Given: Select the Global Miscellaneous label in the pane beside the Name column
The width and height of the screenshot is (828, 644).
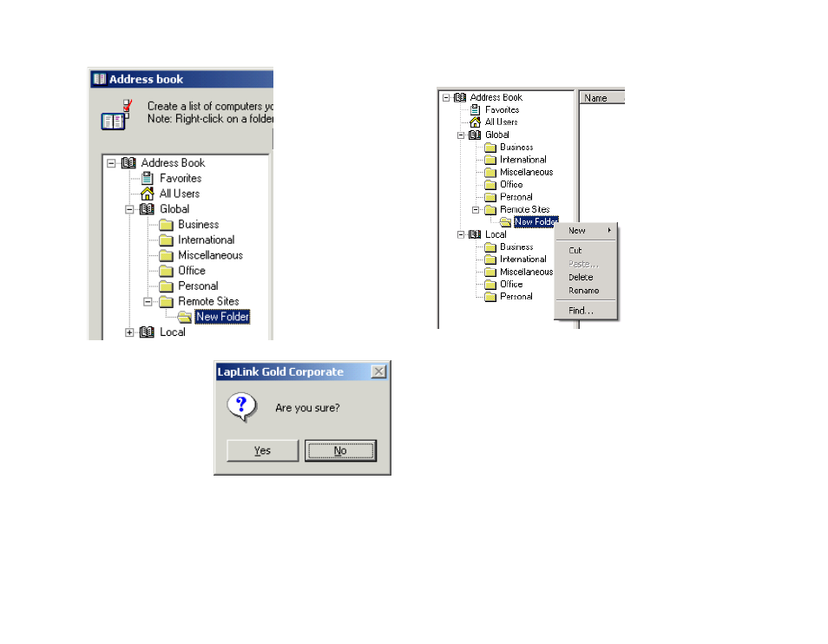Looking at the screenshot, I should point(527,172).
